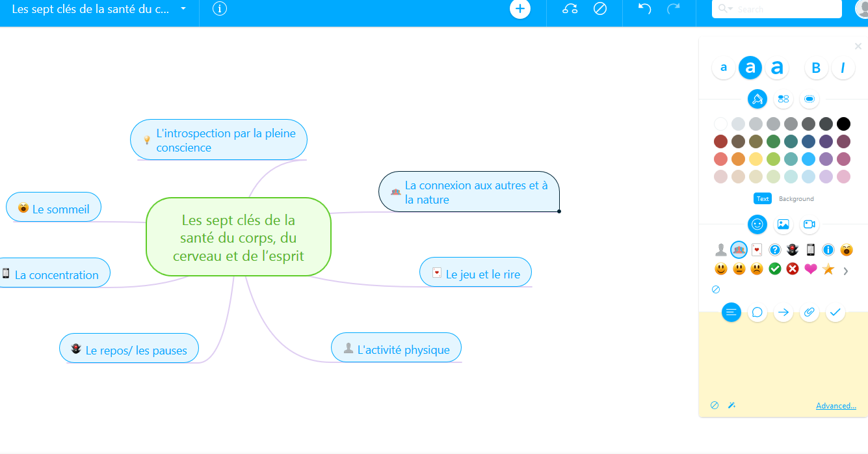Select the paint roller styling tool

pos(756,99)
